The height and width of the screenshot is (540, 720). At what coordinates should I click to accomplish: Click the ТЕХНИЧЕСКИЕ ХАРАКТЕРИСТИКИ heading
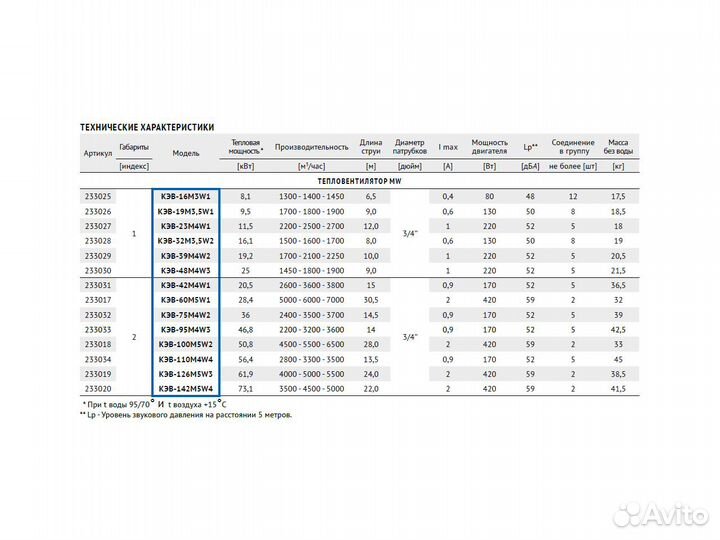point(146,128)
